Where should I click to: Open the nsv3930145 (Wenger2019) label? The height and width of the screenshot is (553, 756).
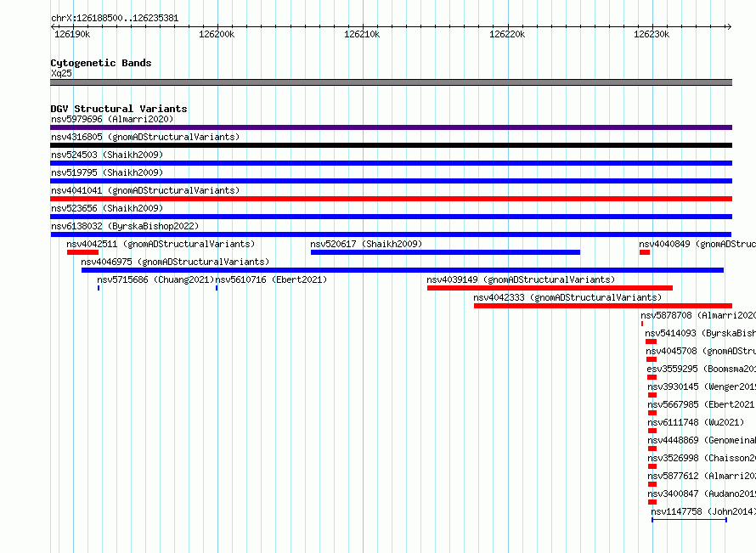coord(702,387)
